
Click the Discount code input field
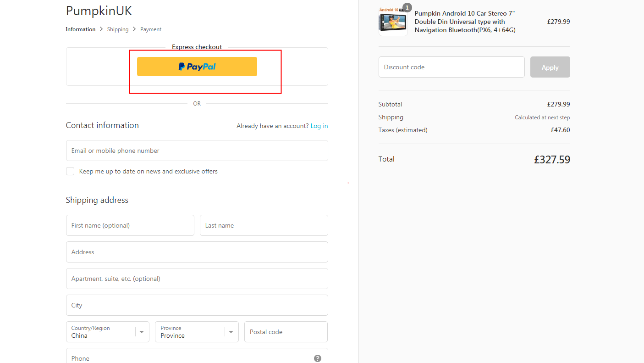pos(451,67)
